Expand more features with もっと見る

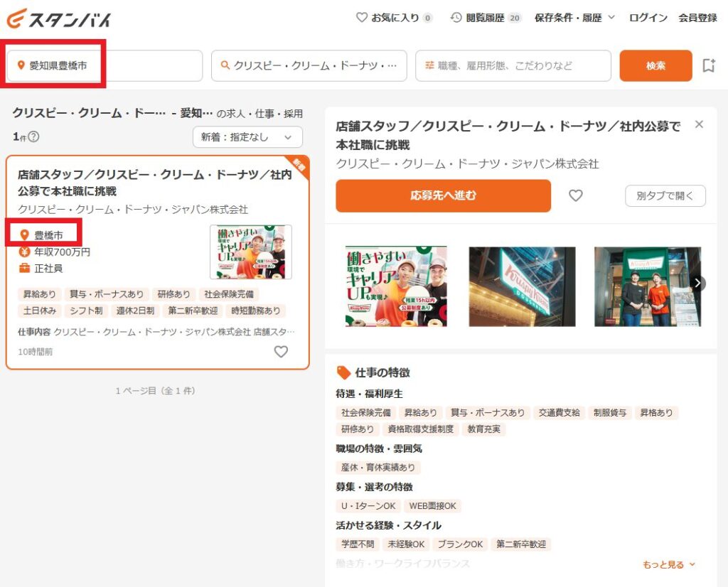tap(669, 565)
